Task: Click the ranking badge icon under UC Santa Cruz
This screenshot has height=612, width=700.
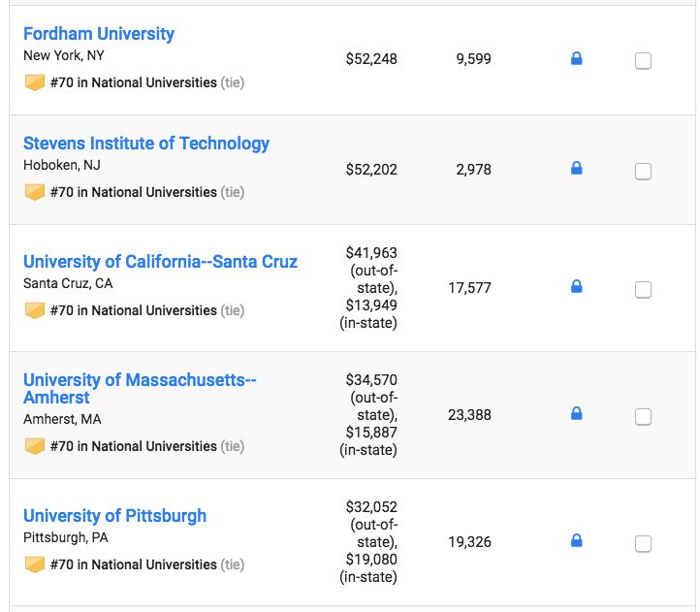Action: point(35,310)
